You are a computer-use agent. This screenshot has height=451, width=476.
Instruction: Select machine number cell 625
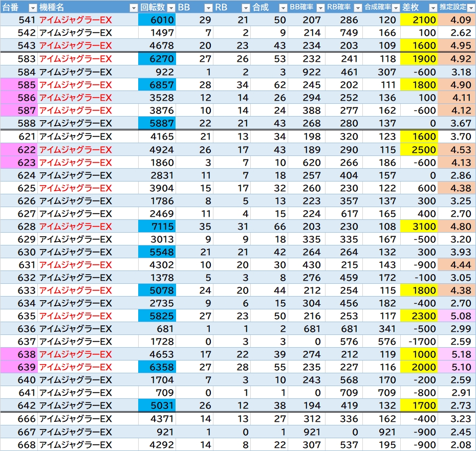point(19,188)
